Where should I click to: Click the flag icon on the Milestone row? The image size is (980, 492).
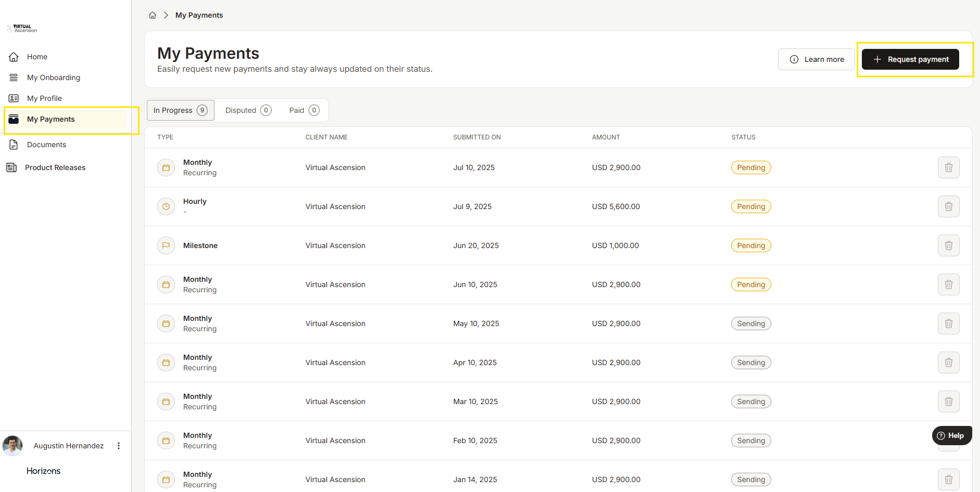[x=166, y=245]
